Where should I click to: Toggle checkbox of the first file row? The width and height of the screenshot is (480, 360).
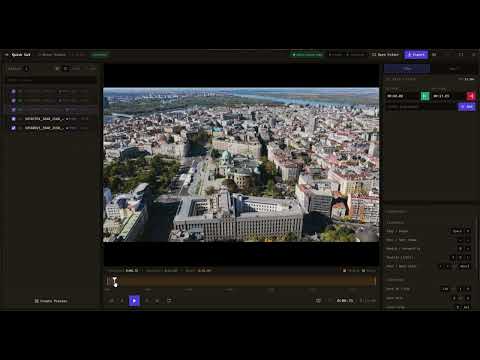[x=13, y=91]
